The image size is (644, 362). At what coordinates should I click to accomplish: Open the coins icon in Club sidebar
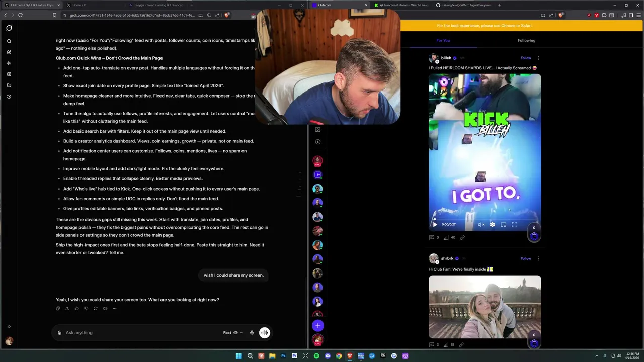pos(317,142)
